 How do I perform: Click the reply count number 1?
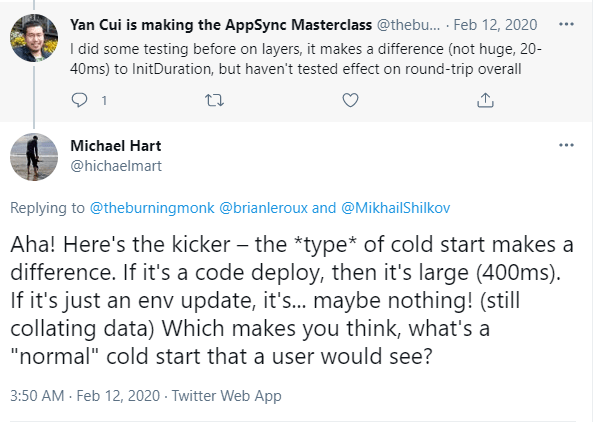[x=104, y=101]
